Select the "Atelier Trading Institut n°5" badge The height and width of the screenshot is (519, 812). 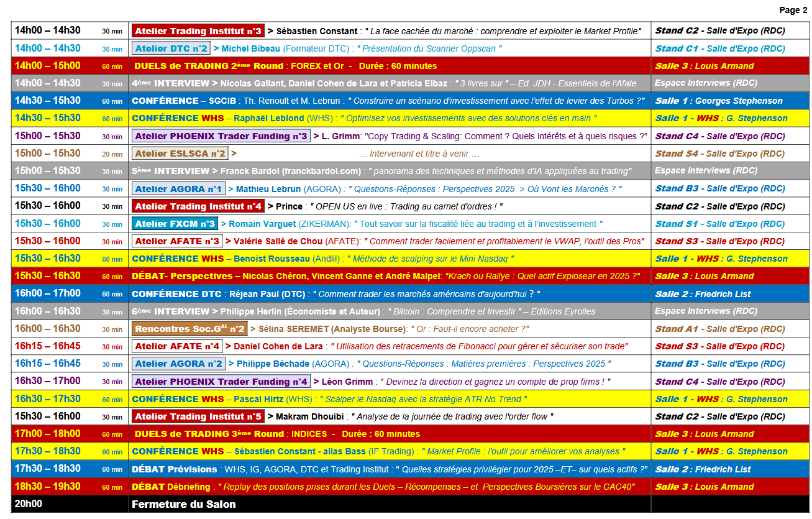pos(198,416)
